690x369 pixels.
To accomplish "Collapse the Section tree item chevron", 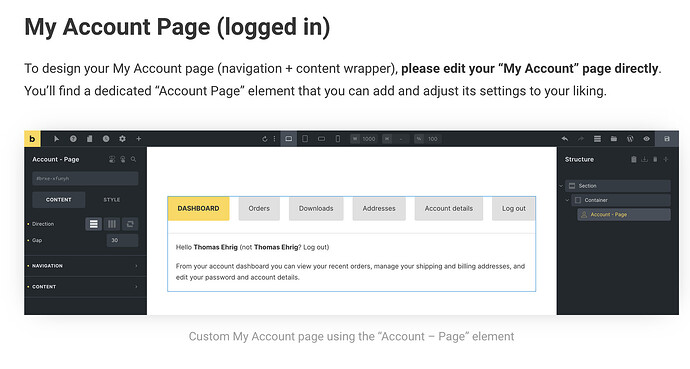I will click(x=561, y=186).
